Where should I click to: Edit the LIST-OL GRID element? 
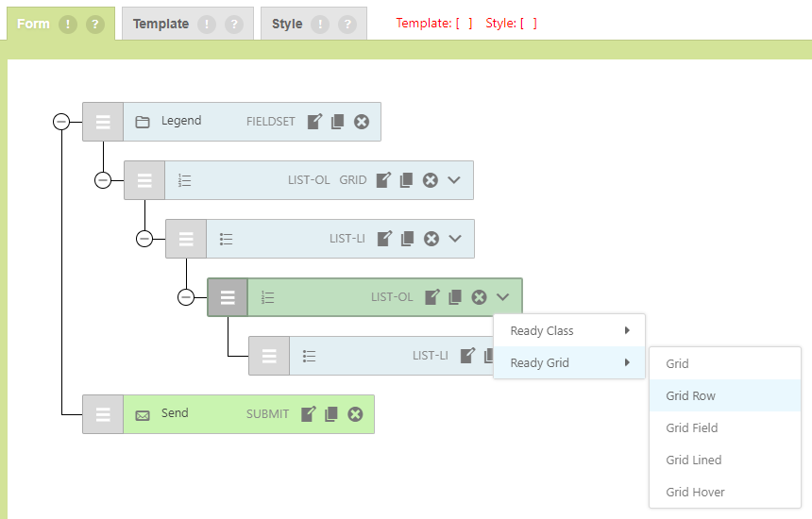(x=383, y=180)
